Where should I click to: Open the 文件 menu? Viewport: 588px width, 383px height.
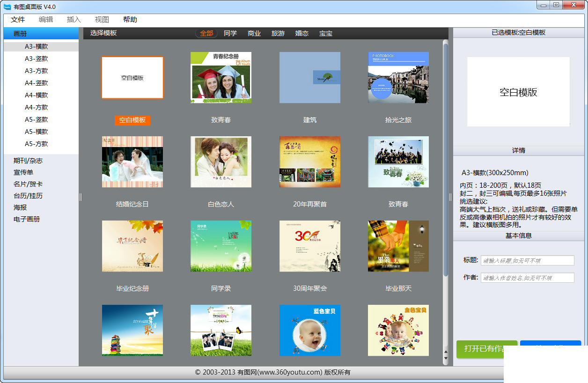tap(18, 20)
